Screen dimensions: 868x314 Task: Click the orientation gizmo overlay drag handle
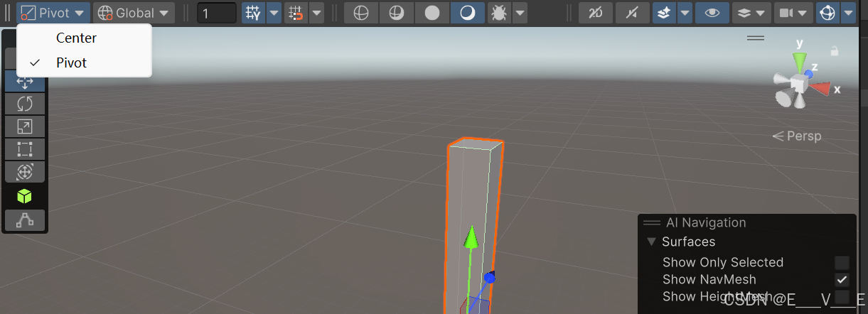point(755,38)
